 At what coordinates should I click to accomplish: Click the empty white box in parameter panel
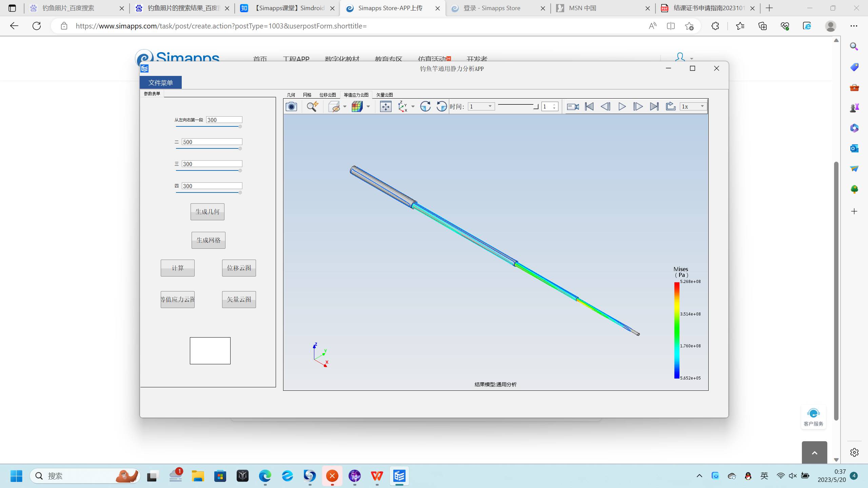(x=210, y=351)
